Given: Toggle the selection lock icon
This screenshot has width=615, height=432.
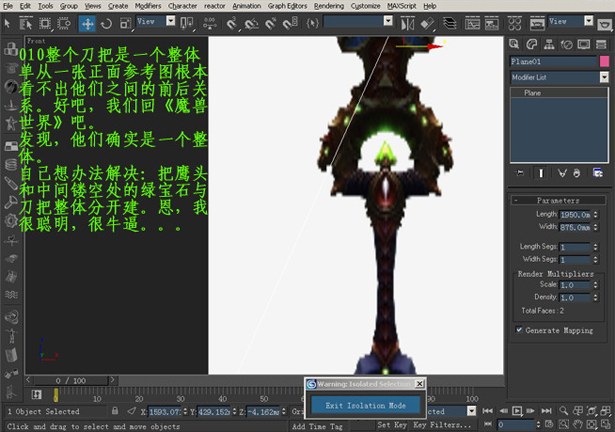Looking at the screenshot, I should coord(115,411).
